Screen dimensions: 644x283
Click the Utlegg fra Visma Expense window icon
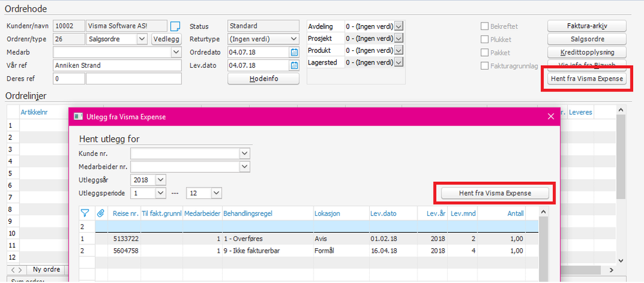[77, 117]
